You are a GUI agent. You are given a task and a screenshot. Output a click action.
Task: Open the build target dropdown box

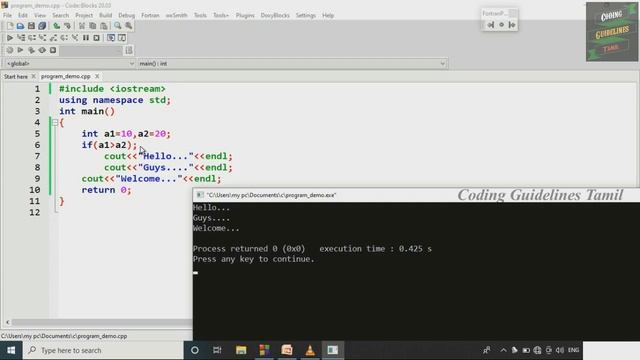click(91, 50)
